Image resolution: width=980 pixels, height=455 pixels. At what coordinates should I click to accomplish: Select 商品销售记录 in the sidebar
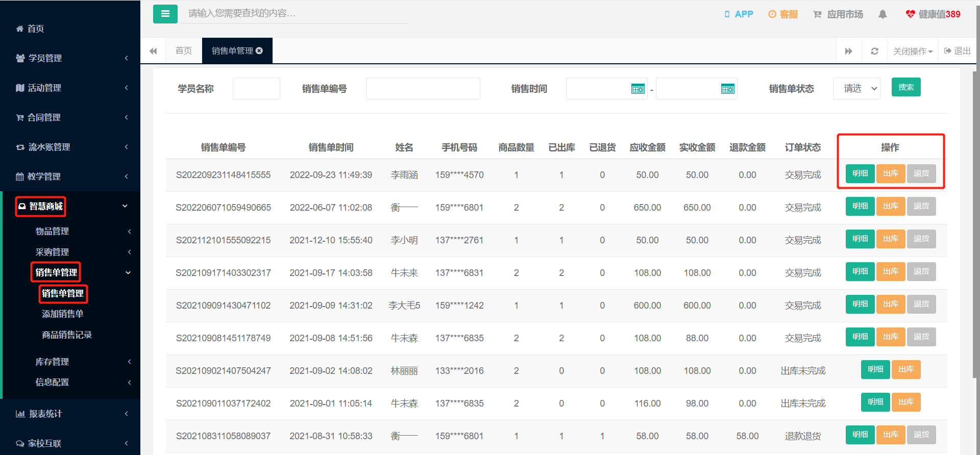click(67, 335)
